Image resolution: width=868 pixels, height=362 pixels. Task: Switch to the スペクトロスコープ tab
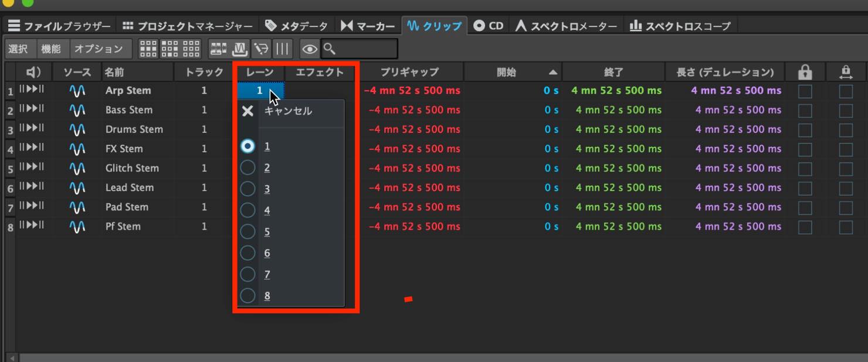click(x=680, y=26)
